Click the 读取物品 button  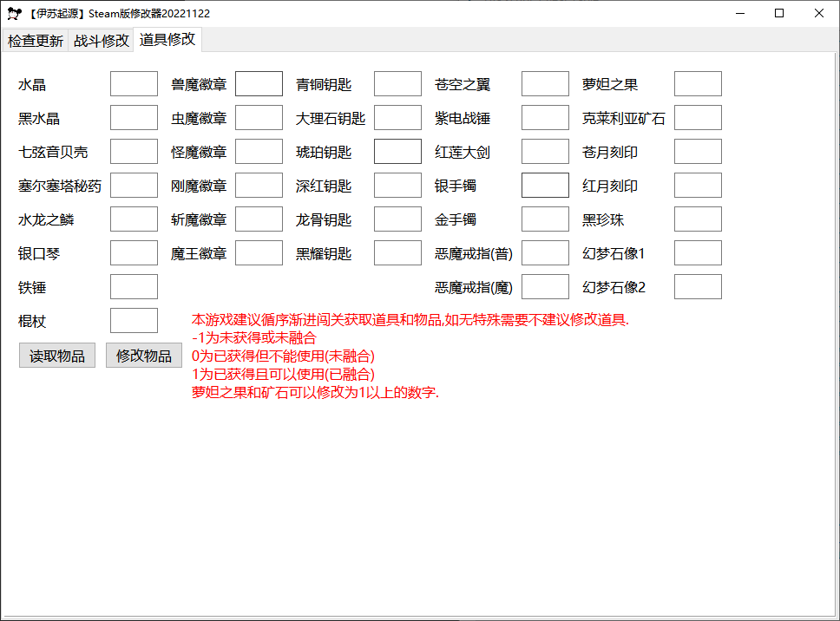click(x=56, y=355)
